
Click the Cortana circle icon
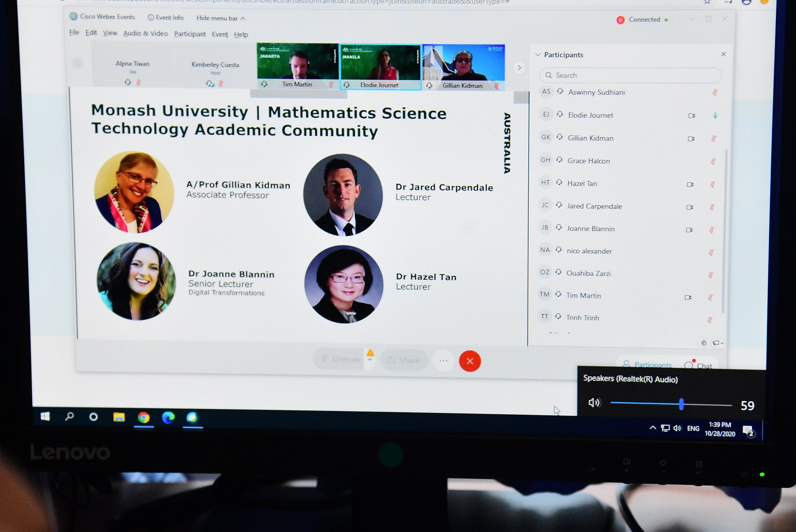pyautogui.click(x=93, y=417)
